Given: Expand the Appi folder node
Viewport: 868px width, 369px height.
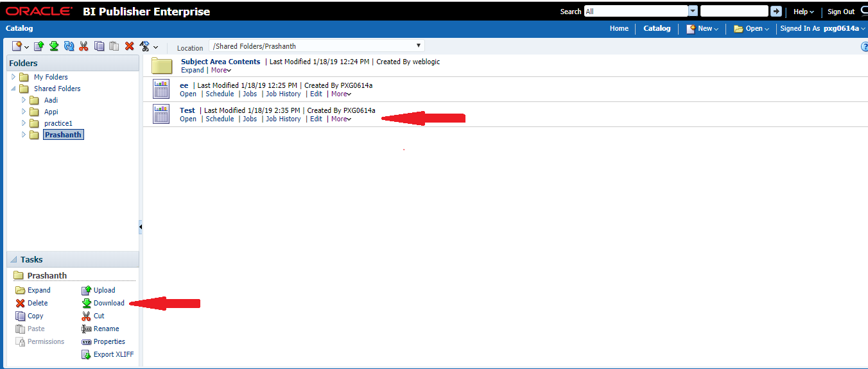Looking at the screenshot, I should [x=24, y=112].
